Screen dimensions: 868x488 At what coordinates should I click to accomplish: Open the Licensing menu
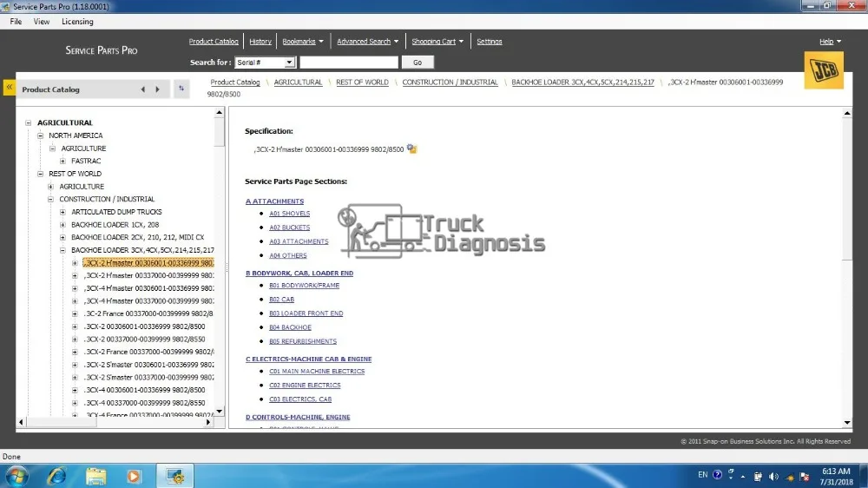pos(77,22)
